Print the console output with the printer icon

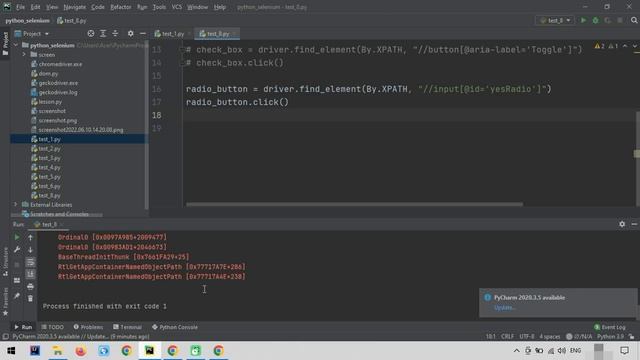(30, 287)
